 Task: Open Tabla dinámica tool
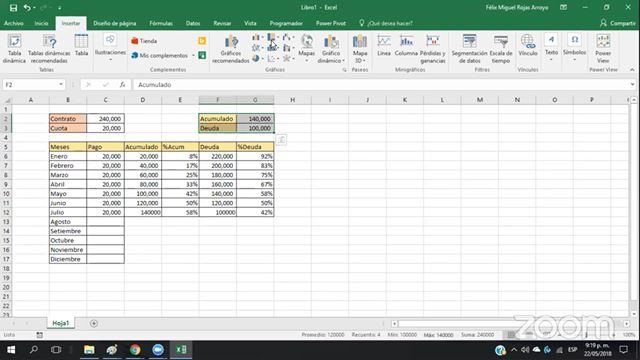coord(14,49)
